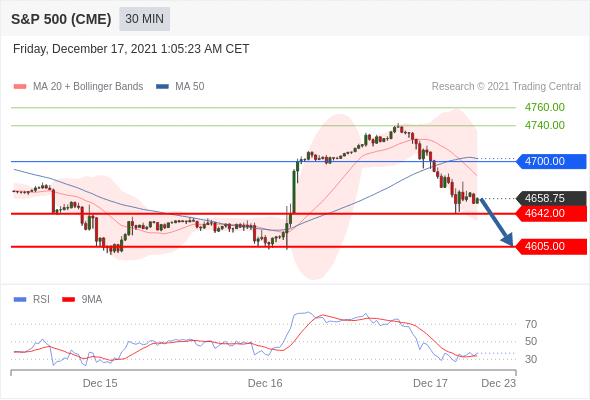Toggle the MA 50 legend entry

click(x=180, y=87)
